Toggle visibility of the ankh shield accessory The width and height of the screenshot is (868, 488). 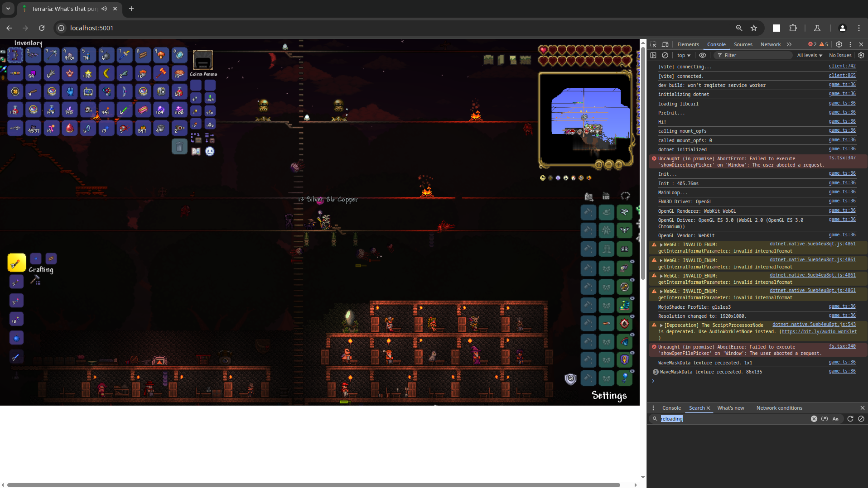click(632, 353)
